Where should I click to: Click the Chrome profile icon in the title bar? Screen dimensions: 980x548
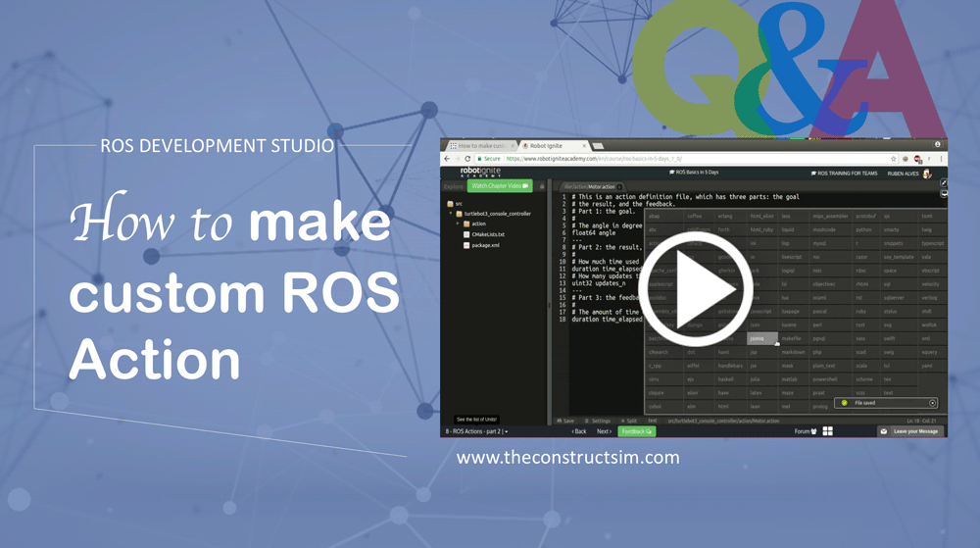(x=937, y=144)
